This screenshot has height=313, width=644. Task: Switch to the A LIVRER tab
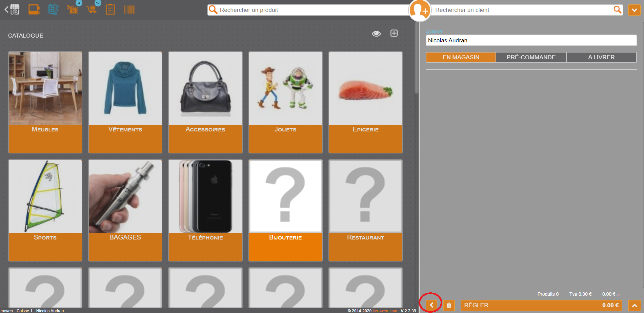601,57
